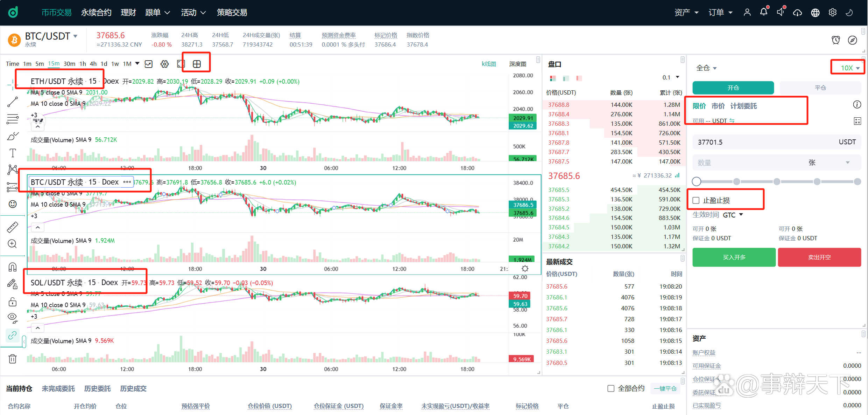The width and height of the screenshot is (868, 415).
Task: Select the ruler measure tool
Action: pyautogui.click(x=13, y=227)
